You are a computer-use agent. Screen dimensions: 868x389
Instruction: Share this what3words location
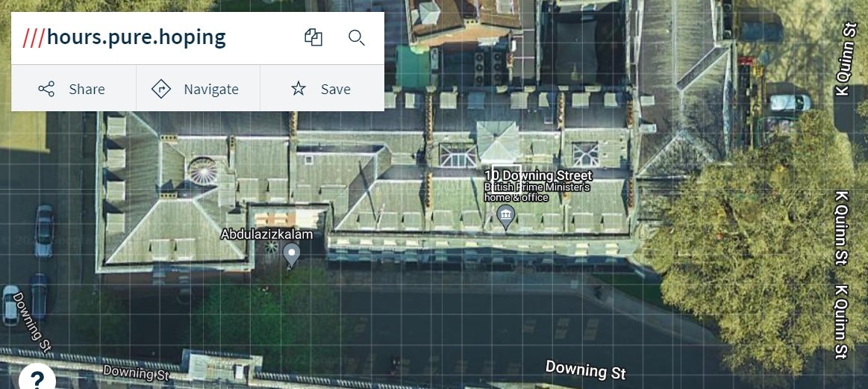point(73,89)
